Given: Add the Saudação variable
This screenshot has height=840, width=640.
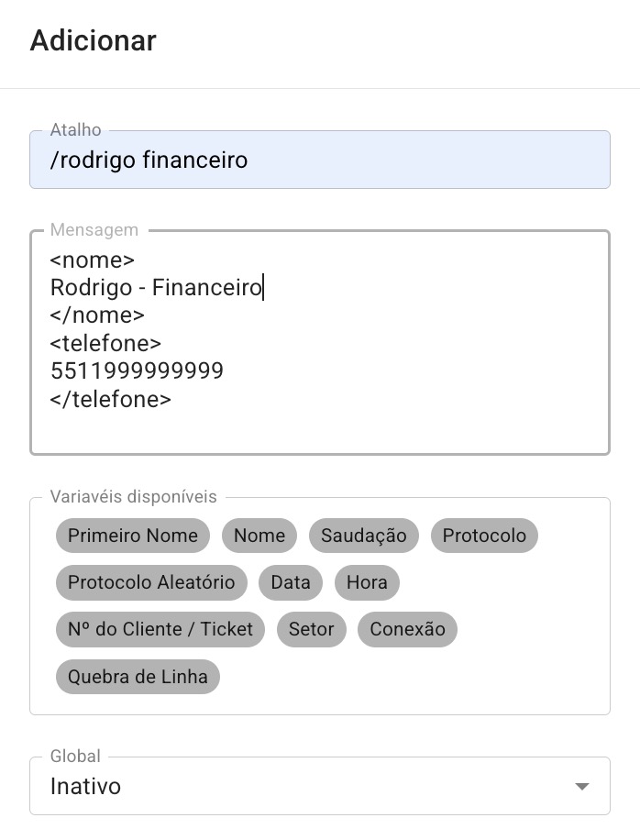Looking at the screenshot, I should click(364, 536).
